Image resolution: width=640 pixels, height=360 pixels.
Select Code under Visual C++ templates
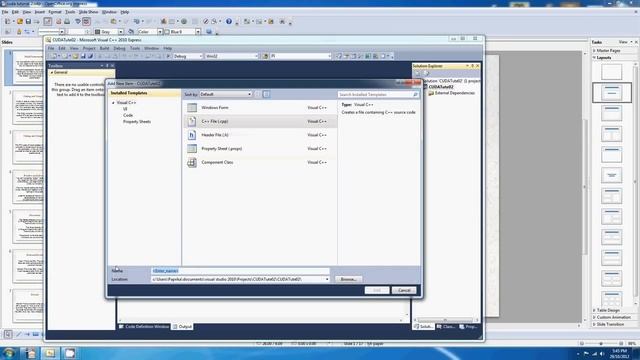(x=128, y=116)
